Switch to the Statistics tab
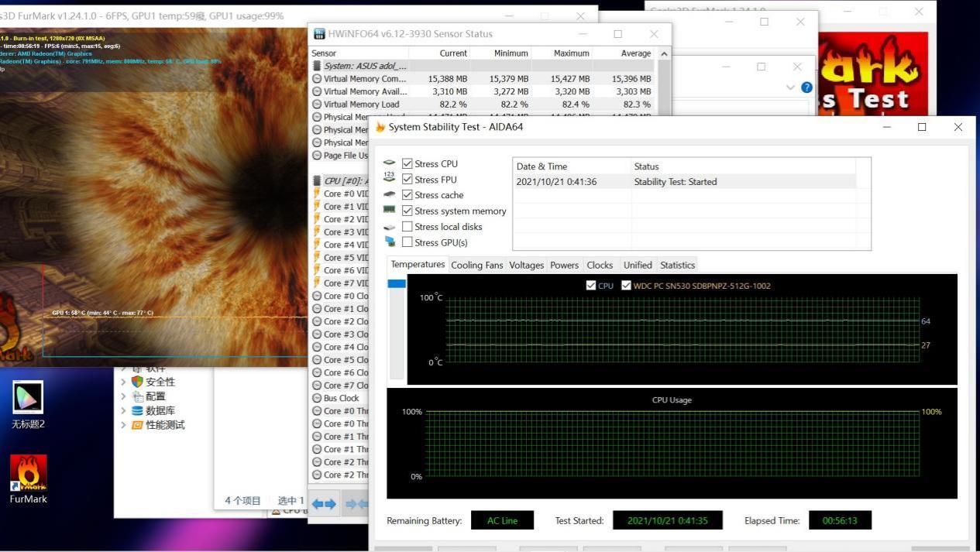 [677, 265]
